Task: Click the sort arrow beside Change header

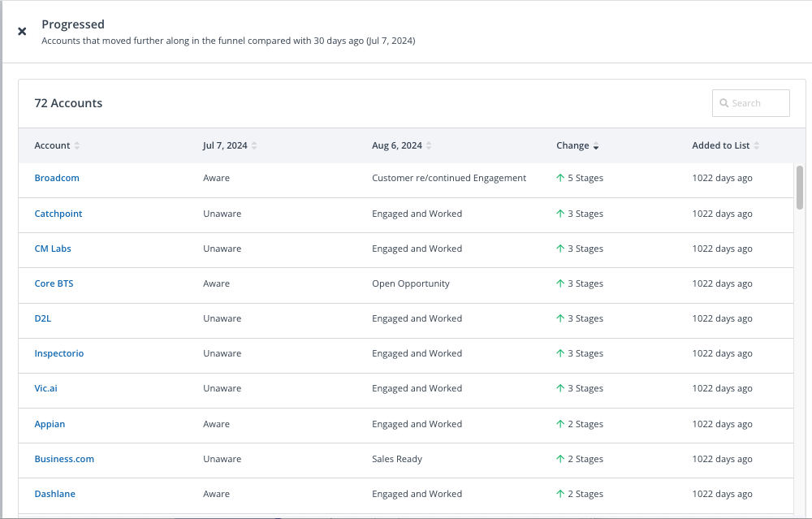Action: point(596,146)
